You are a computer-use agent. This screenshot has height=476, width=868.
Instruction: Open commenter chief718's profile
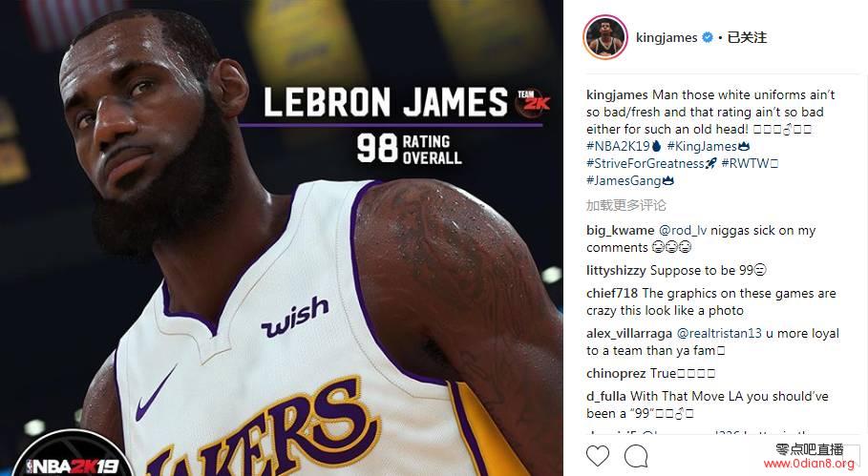[x=612, y=293]
